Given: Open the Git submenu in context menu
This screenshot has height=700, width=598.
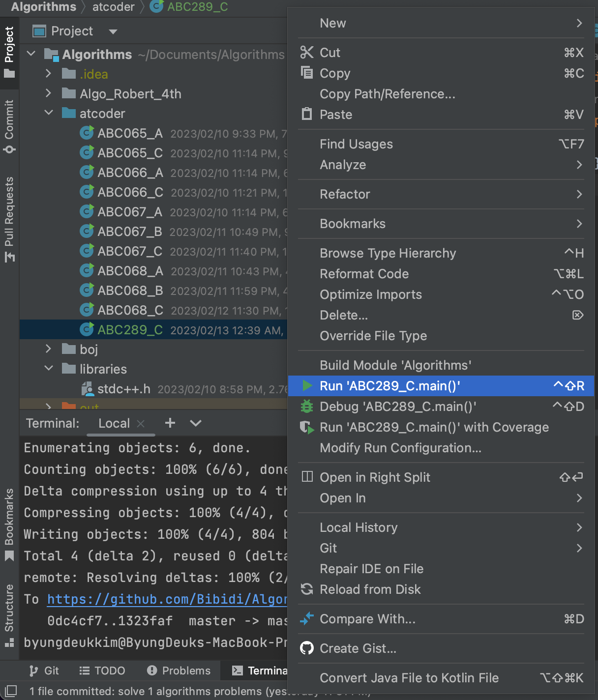Looking at the screenshot, I should click(x=441, y=548).
